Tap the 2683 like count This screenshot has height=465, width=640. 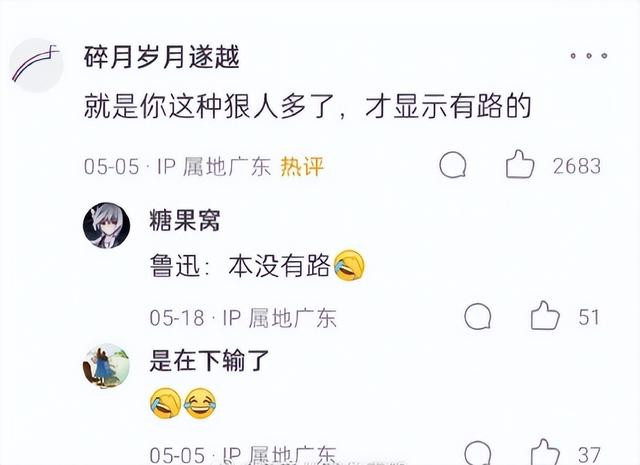[577, 167]
